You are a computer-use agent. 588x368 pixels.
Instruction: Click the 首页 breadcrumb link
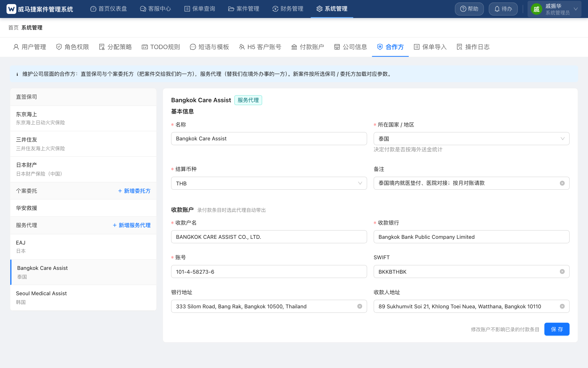click(x=13, y=28)
